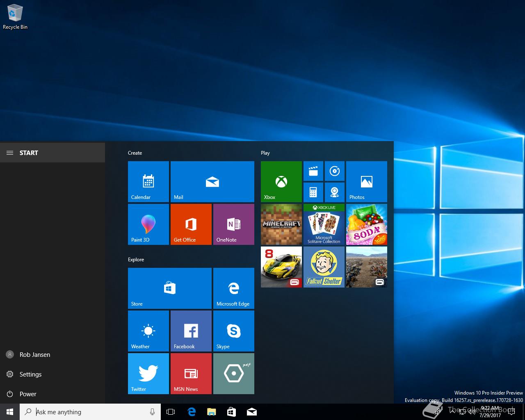
Task: Open the Groove Music disc tile
Action: 335,171
